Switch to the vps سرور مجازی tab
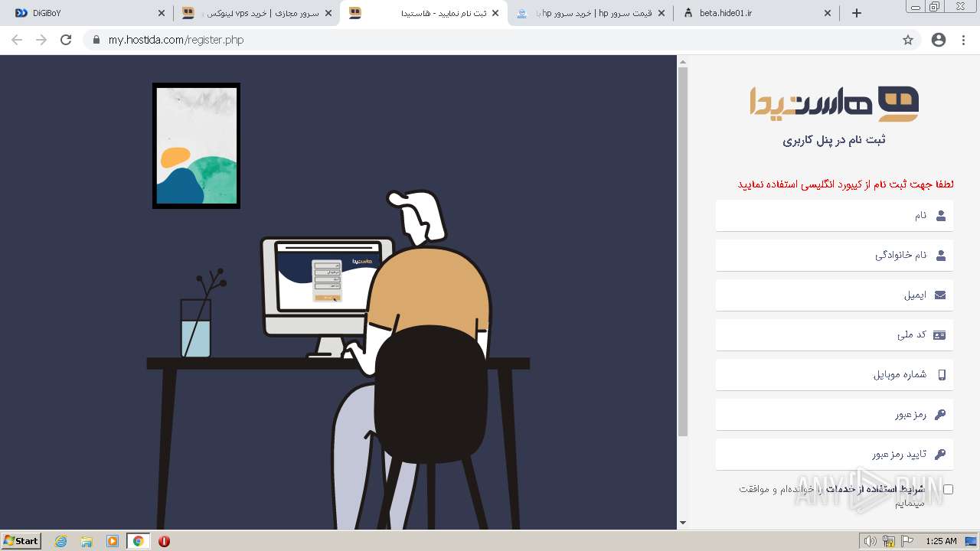Image resolution: width=980 pixels, height=551 pixels. click(x=257, y=13)
